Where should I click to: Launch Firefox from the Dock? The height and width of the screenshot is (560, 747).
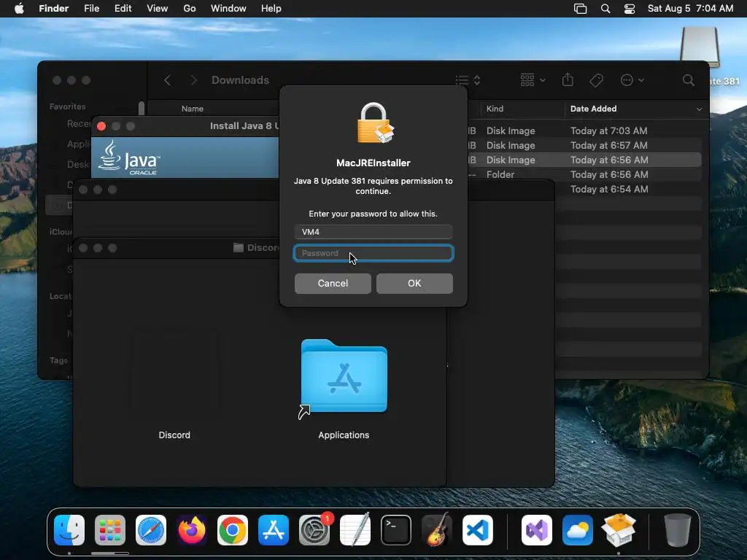tap(192, 530)
